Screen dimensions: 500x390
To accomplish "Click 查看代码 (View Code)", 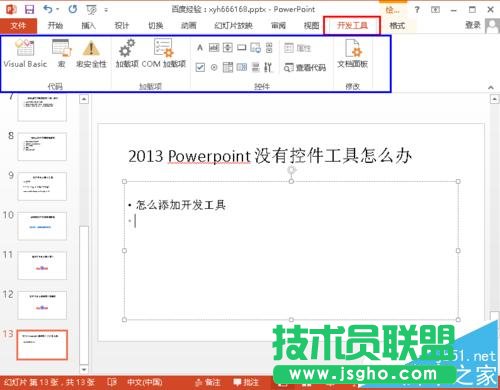I will [305, 68].
